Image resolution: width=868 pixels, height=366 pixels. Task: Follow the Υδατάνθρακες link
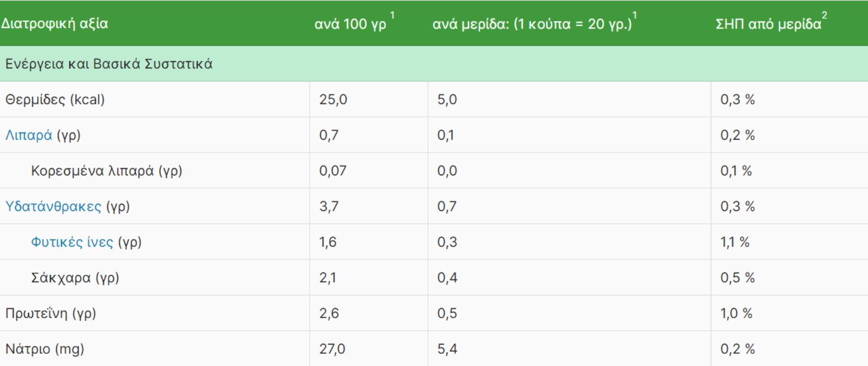click(x=53, y=206)
